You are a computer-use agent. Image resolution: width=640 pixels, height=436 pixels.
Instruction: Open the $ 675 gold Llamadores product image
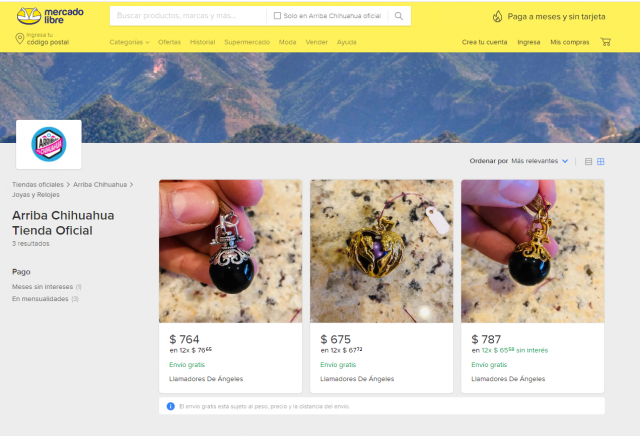tap(381, 251)
